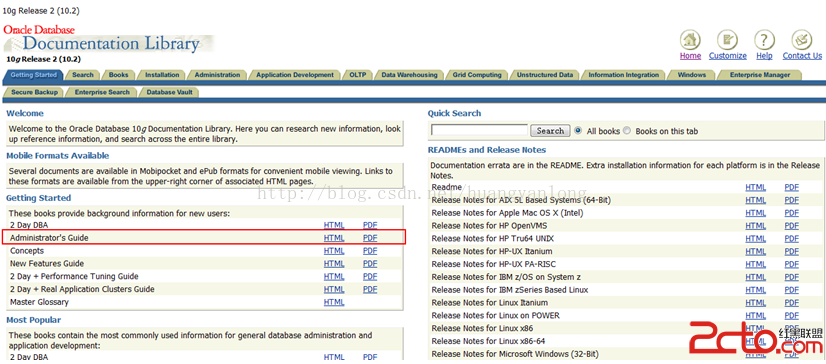Open PDF for New Features Guide
The height and width of the screenshot is (364, 826).
pyautogui.click(x=370, y=263)
